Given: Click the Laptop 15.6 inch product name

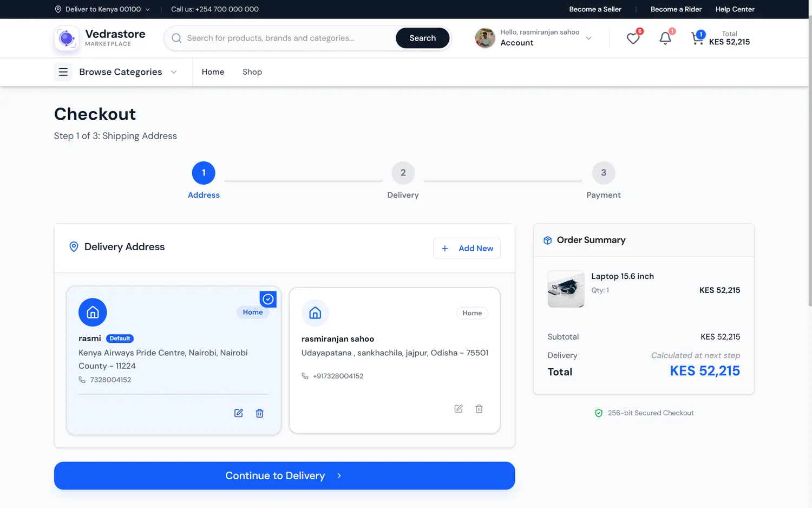Looking at the screenshot, I should click(623, 276).
